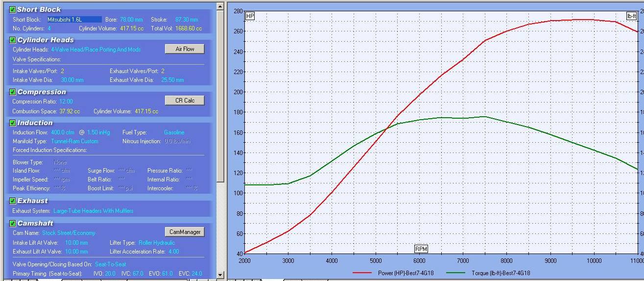Toggle the Short Block category checkbox
Screen dimensions: 644x281
(13, 9)
